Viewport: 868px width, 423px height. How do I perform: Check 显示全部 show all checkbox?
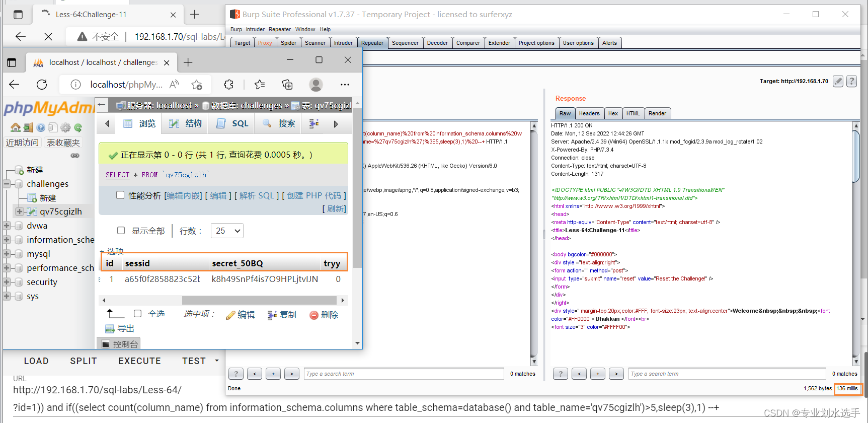coord(121,230)
